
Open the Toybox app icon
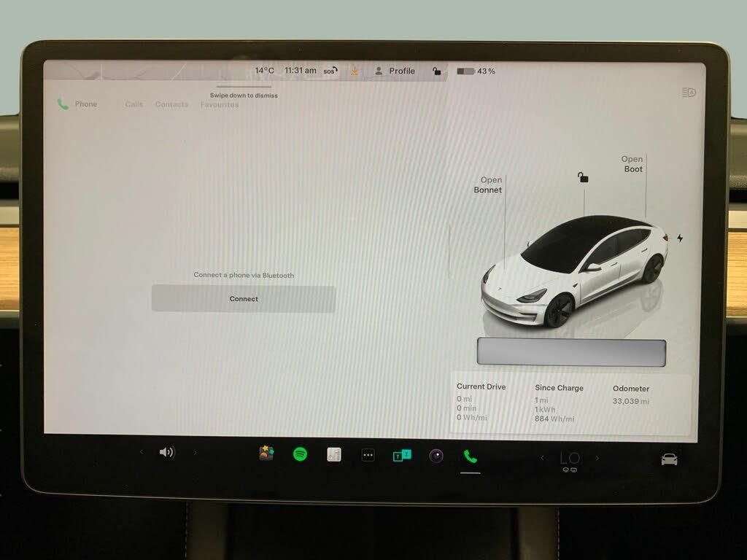[266, 453]
